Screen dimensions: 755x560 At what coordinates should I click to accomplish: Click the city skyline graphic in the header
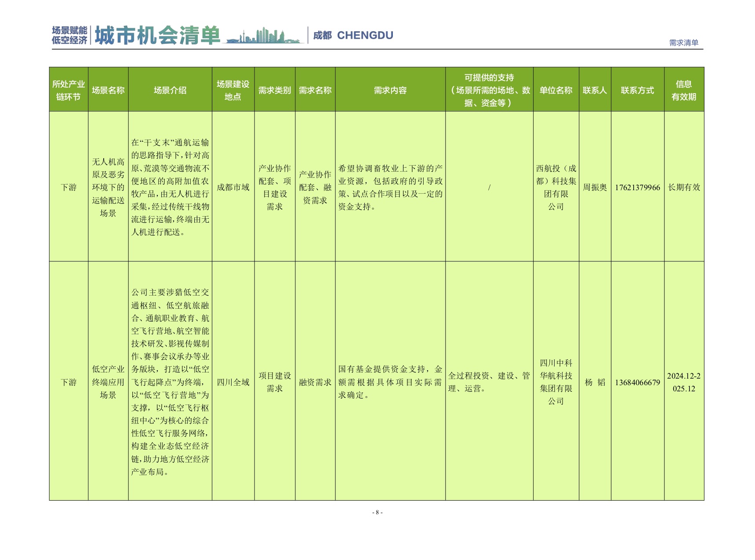[x=265, y=36]
